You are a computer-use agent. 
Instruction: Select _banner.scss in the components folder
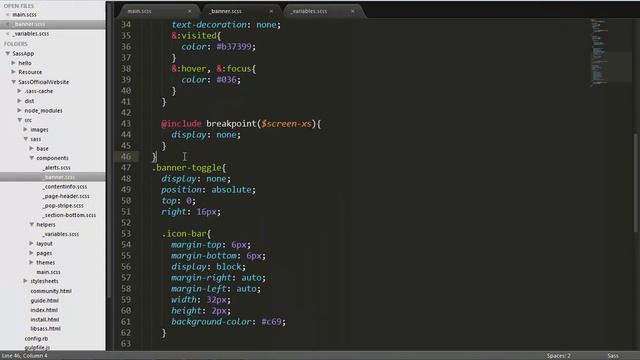point(59,177)
